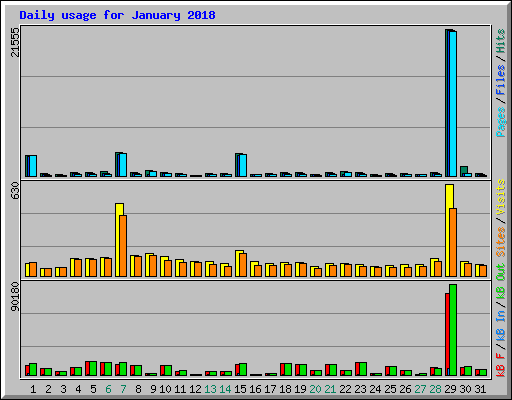Select day 18 on the x-axis
This screenshot has height=400, width=512.
pos(285,389)
